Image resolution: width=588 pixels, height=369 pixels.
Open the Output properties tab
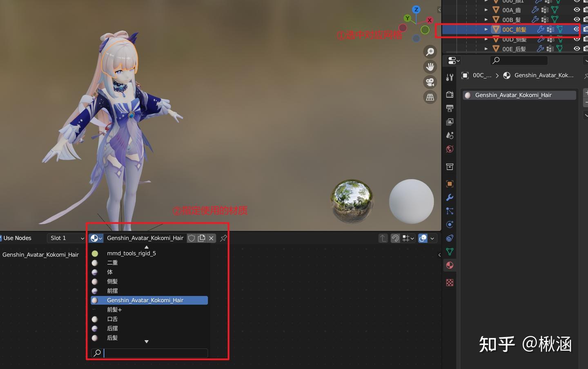point(450,108)
